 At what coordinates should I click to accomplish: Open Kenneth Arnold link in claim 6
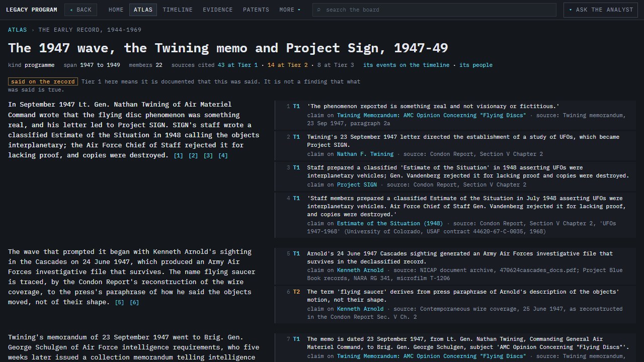click(360, 309)
